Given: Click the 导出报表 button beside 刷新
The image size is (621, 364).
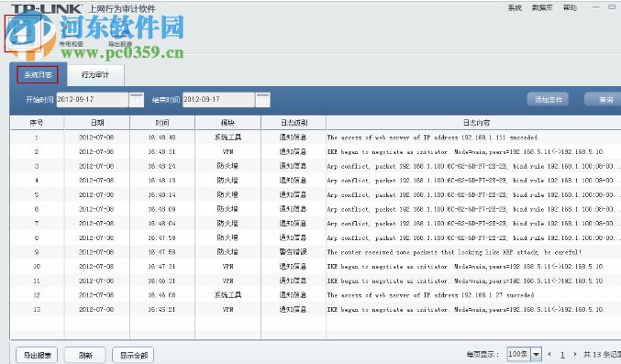Looking at the screenshot, I should pos(37,355).
